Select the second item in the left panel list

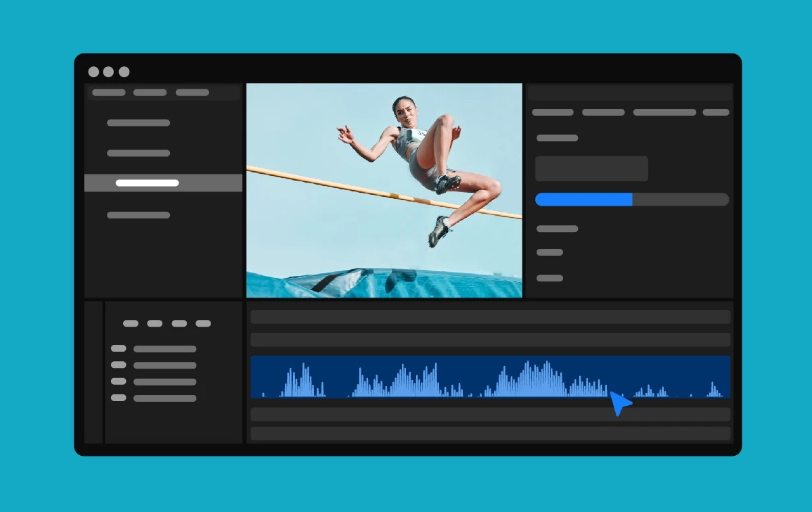138,154
